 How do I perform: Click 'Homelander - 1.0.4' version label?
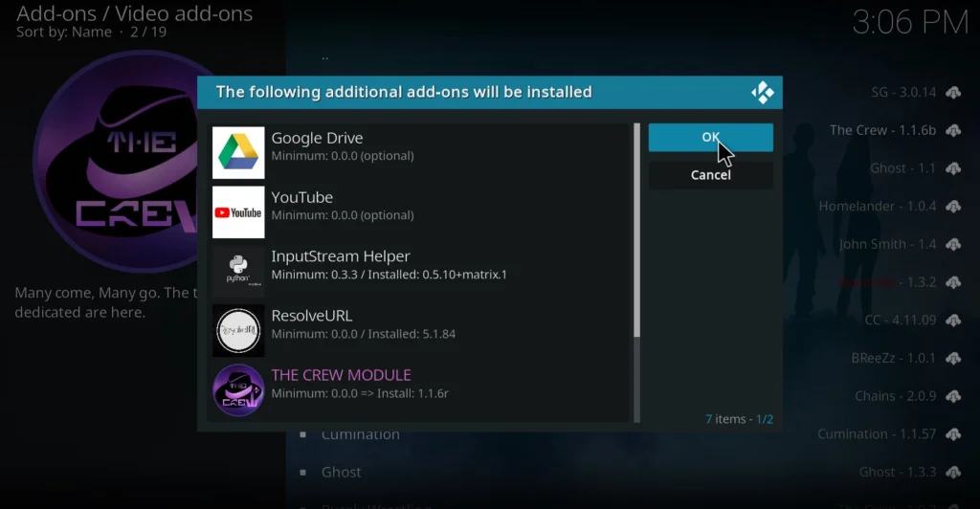coord(878,206)
